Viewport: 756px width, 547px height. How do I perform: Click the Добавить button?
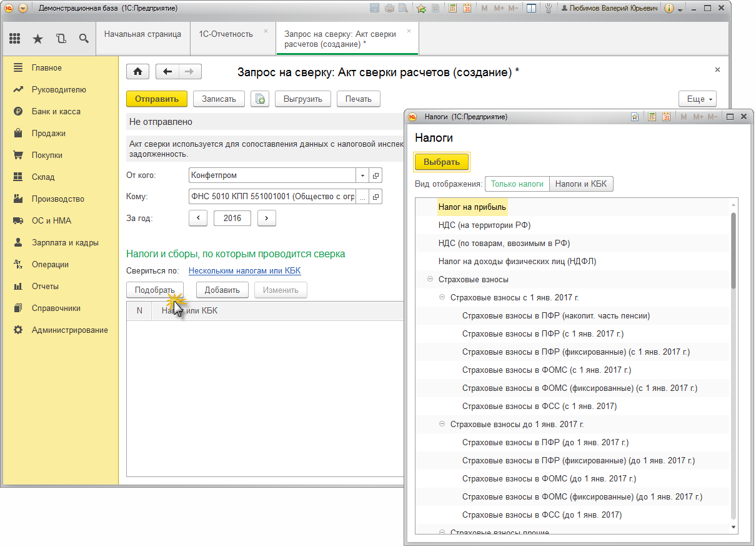click(x=222, y=290)
